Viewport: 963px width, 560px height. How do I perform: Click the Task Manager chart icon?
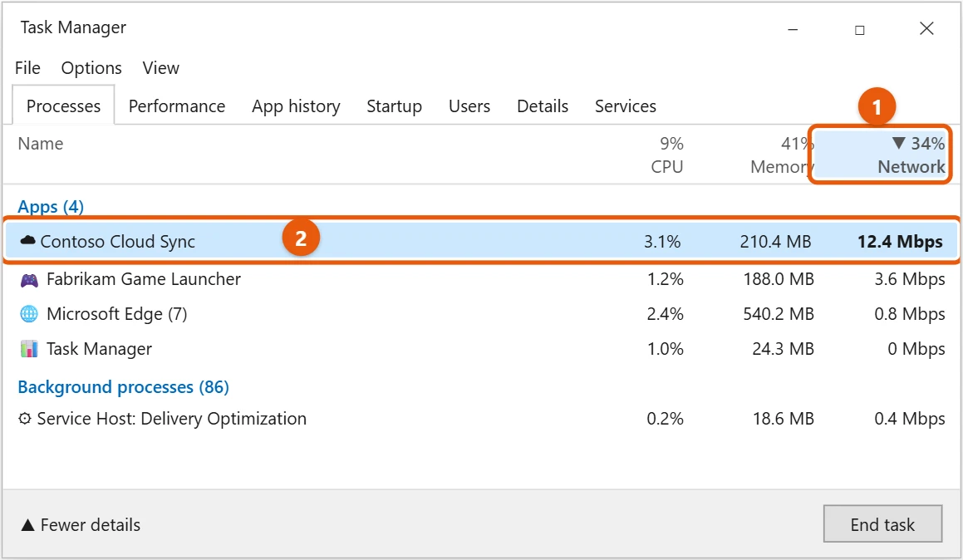tap(29, 349)
